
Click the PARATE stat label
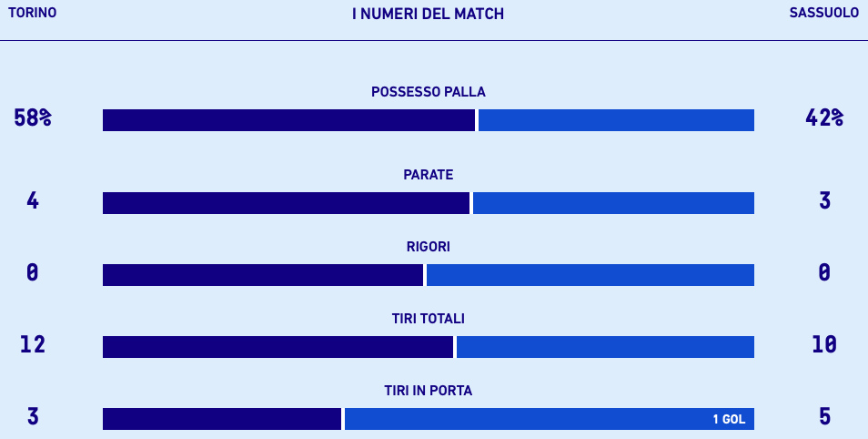coord(428,175)
